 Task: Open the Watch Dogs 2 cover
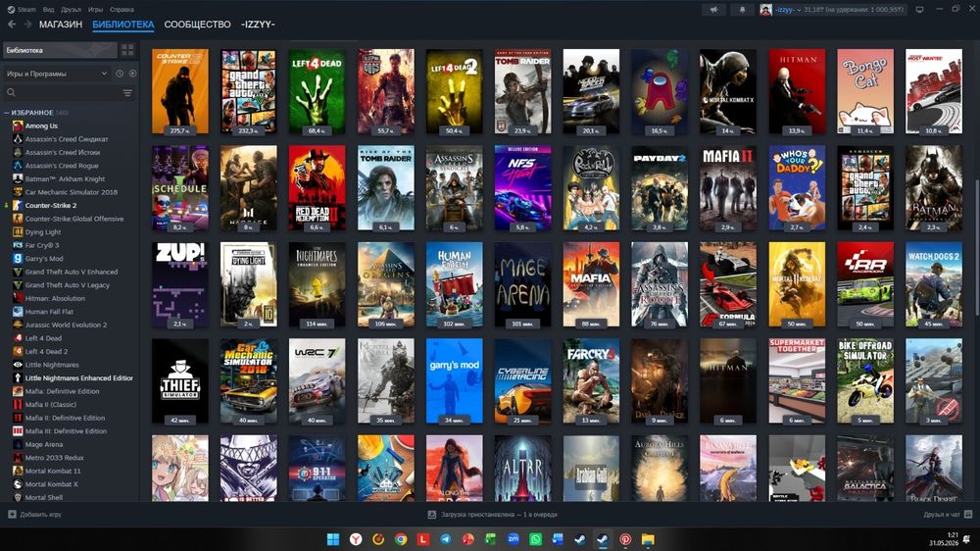click(x=934, y=284)
